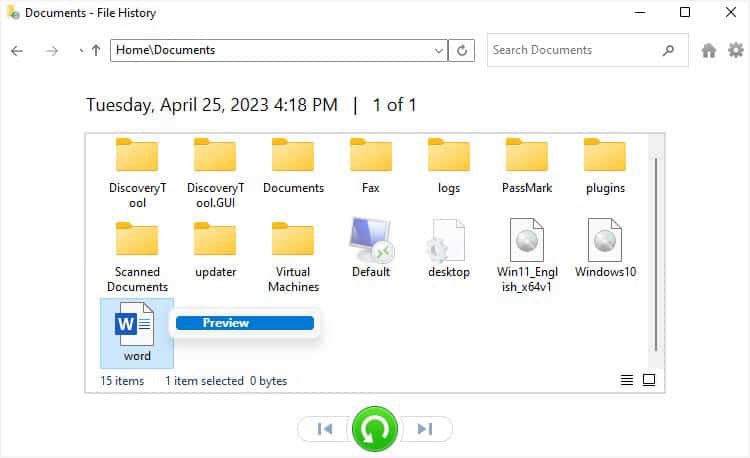Open recent locations chevron by the up arrow
This screenshot has height=458, width=750.
pyautogui.click(x=81, y=50)
